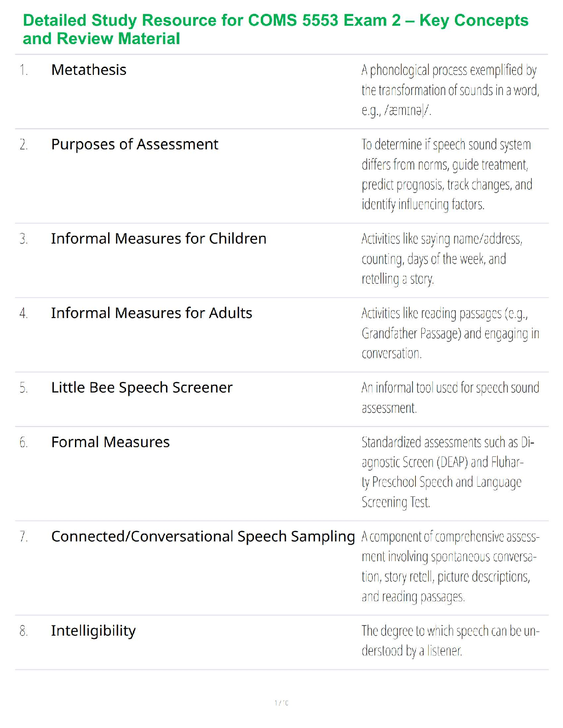Select the definition mentioning "retelling a story"
This screenshot has height=728, width=563.
point(442,259)
